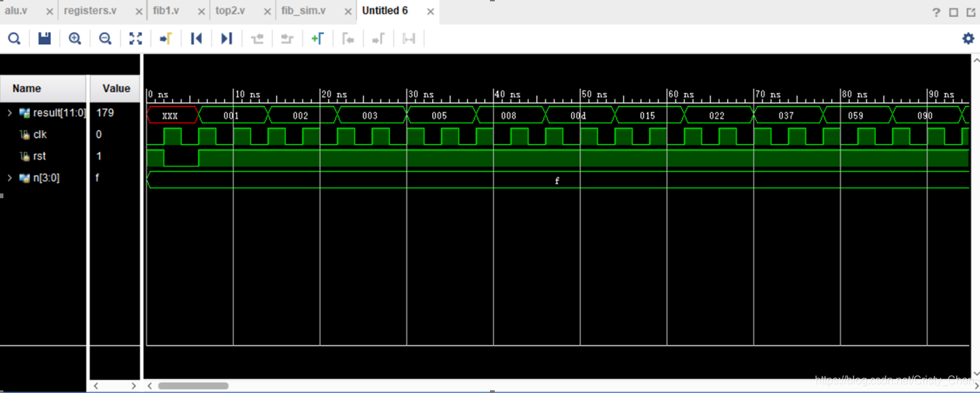Maximize the waveform editor pane
This screenshot has width=980, height=393.
pos(953,12)
